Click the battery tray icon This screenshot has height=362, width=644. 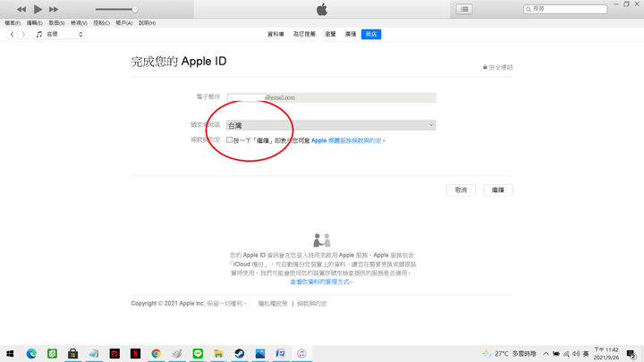point(556,353)
